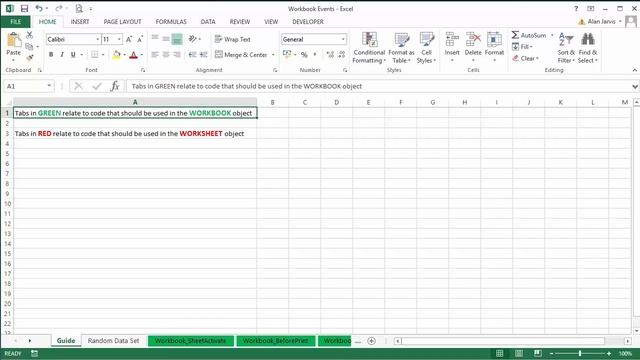Screen dimensions: 640x360
Task: Apply comma style
Action: pyautogui.click(x=315, y=55)
